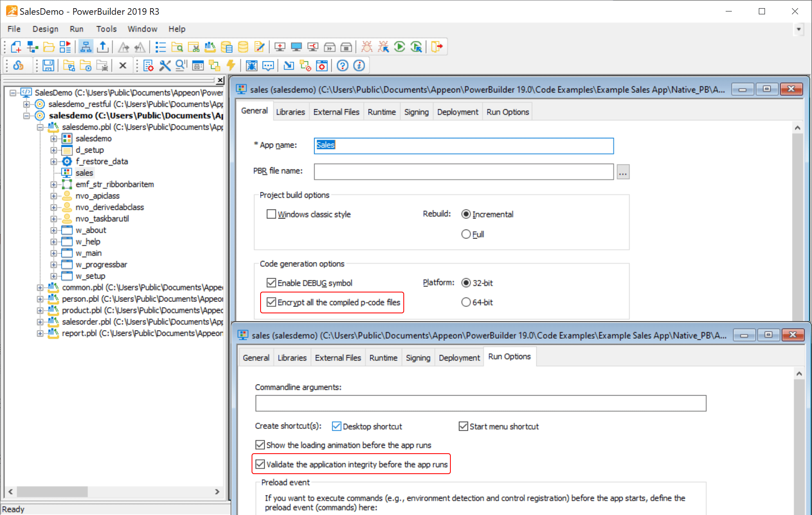The width and height of the screenshot is (812, 515).
Task: Open the To-Do List icon
Action: point(160,47)
